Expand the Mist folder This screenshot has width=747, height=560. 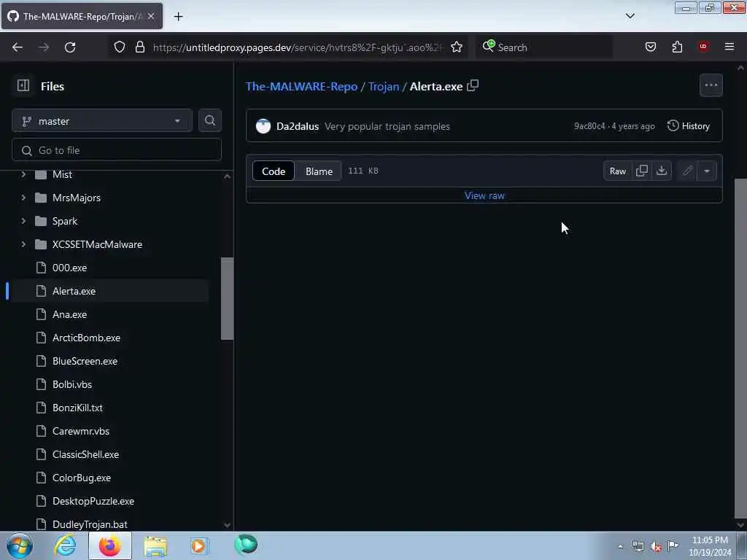coord(23,174)
